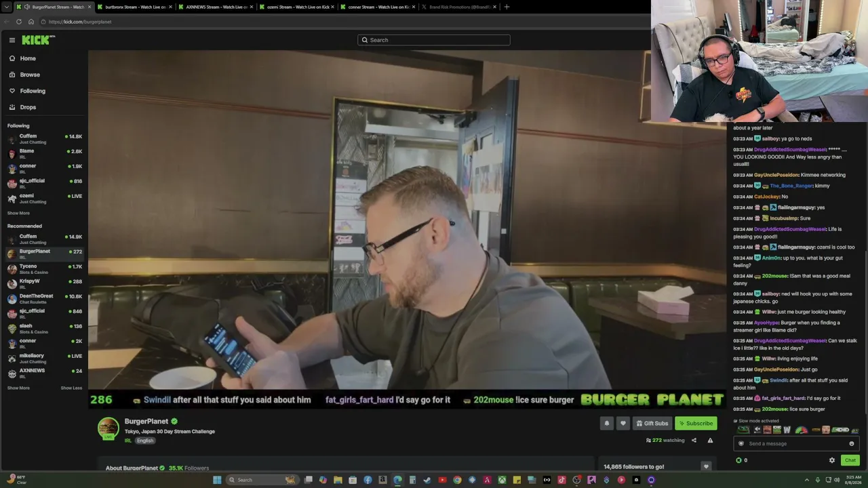The width and height of the screenshot is (868, 488).
Task: Open chat settings gear
Action: pyautogui.click(x=832, y=460)
